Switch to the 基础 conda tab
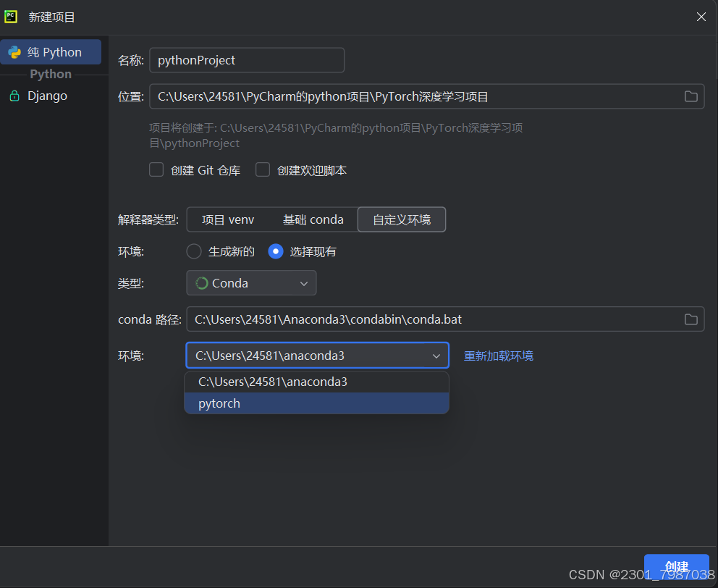 pyautogui.click(x=313, y=219)
